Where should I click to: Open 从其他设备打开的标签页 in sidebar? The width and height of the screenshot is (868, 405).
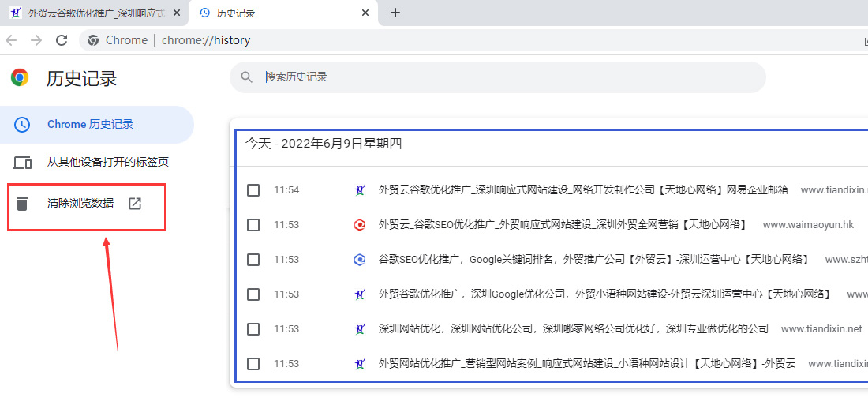(x=107, y=163)
